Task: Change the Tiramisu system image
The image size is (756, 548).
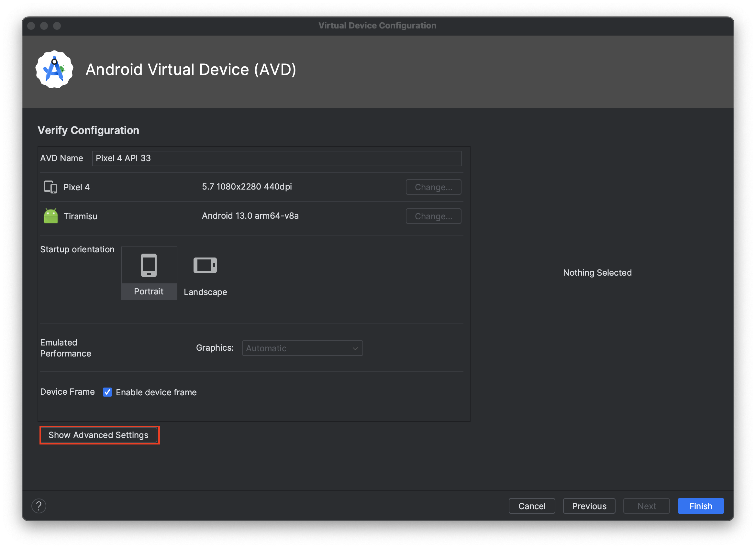Action: [x=433, y=216]
